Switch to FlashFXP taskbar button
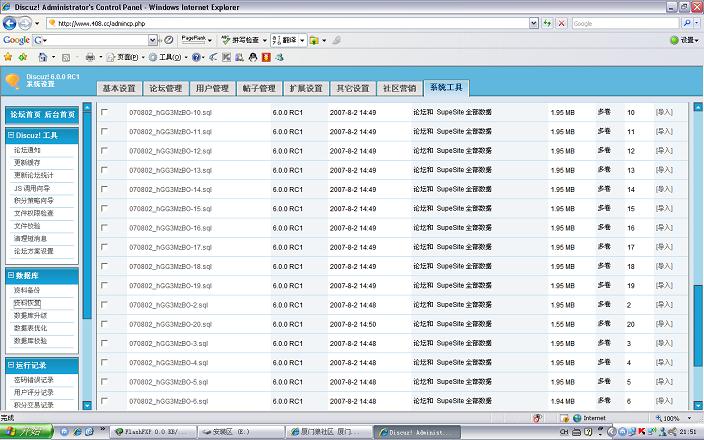704x440 pixels. (x=153, y=432)
